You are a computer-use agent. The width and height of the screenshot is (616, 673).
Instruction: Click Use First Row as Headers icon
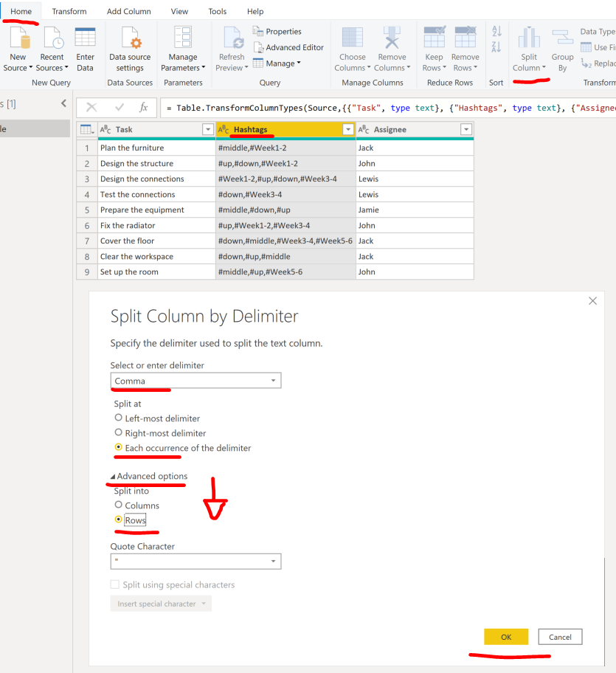[x=586, y=47]
